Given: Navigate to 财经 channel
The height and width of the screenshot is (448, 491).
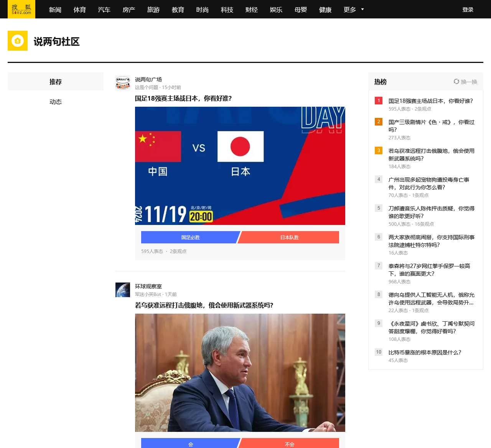Looking at the screenshot, I should click(252, 10).
